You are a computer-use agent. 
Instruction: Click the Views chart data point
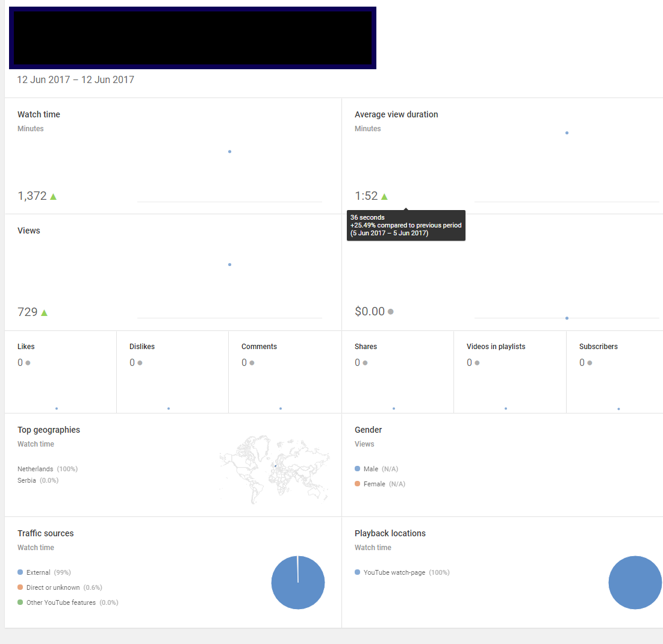tap(229, 265)
